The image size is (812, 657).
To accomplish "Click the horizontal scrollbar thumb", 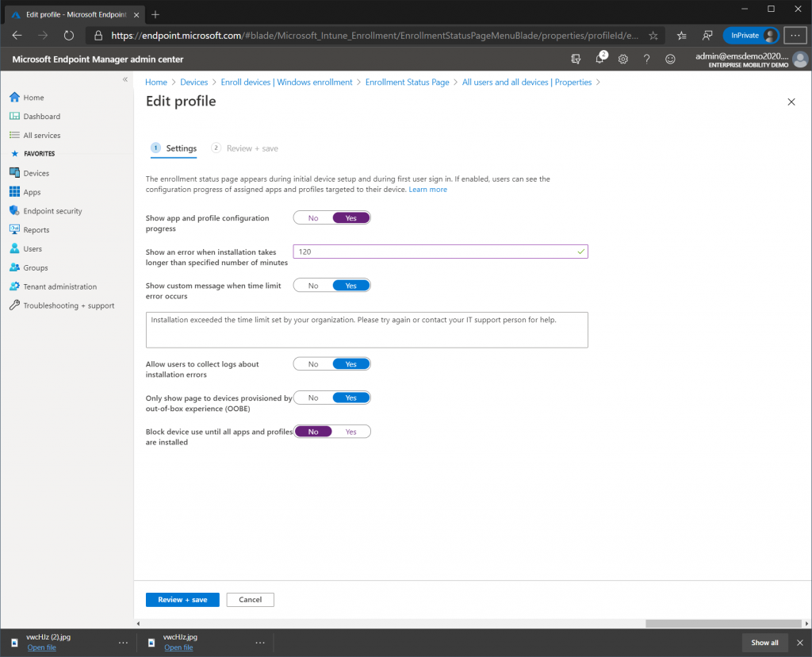I will click(723, 624).
